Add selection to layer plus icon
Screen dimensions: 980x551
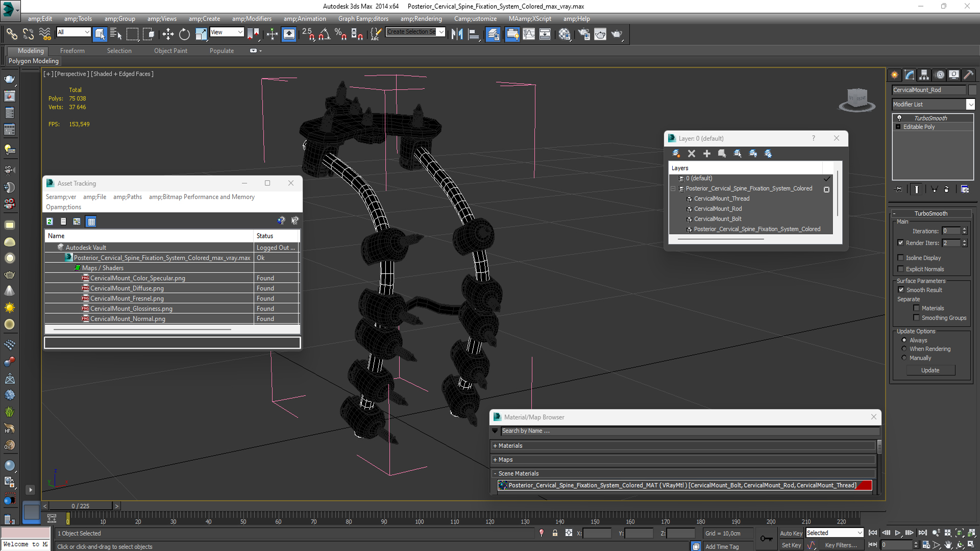707,154
